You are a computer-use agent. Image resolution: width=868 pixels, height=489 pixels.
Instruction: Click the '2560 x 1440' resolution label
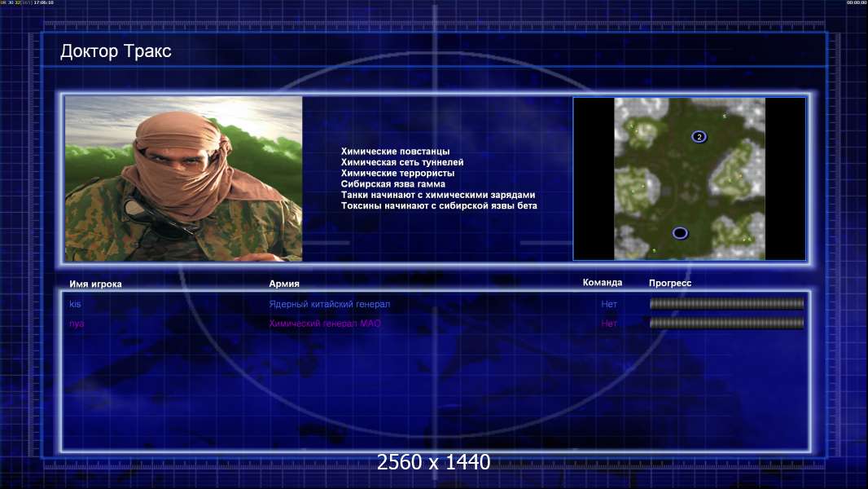coord(433,462)
